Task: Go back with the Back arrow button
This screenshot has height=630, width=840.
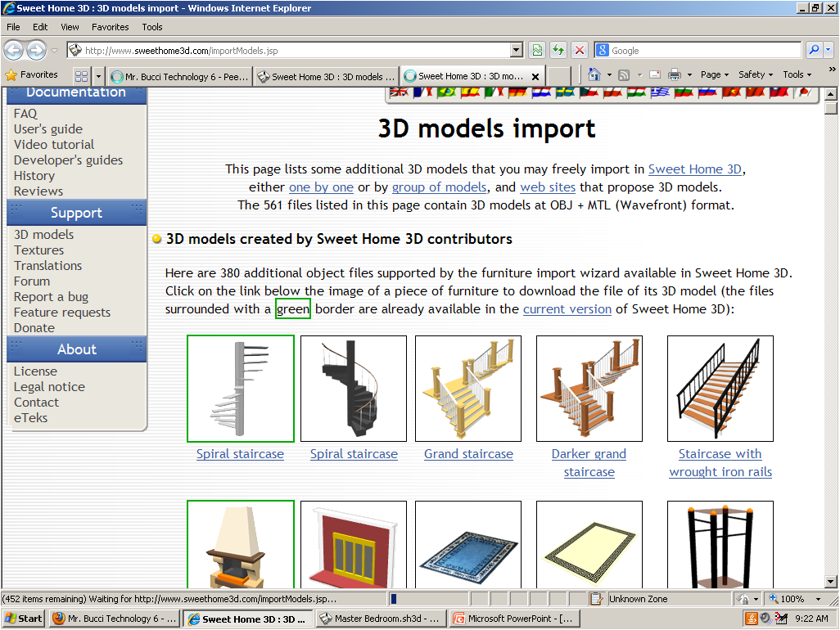Action: click(x=13, y=50)
